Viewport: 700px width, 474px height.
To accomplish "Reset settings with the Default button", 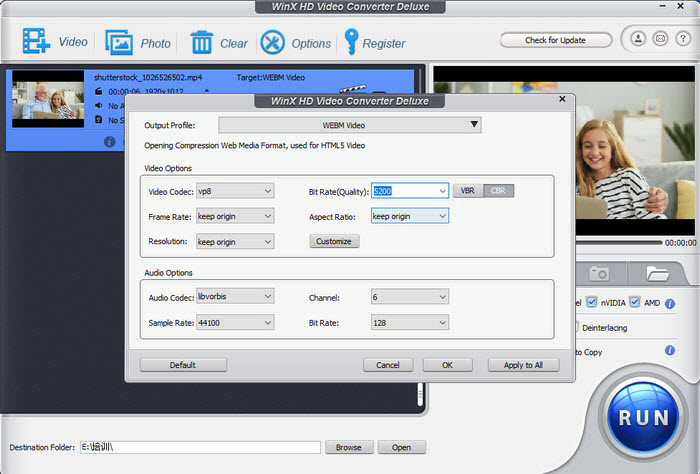I will 183,365.
